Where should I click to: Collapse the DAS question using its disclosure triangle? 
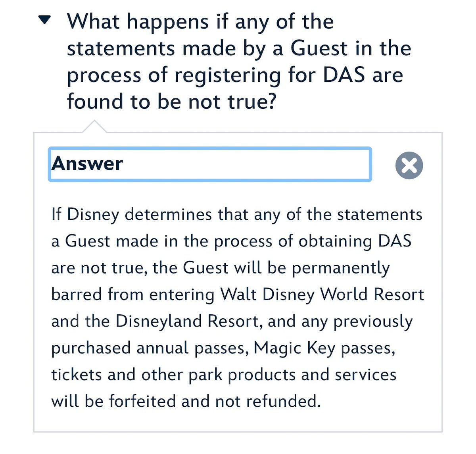[x=44, y=18]
